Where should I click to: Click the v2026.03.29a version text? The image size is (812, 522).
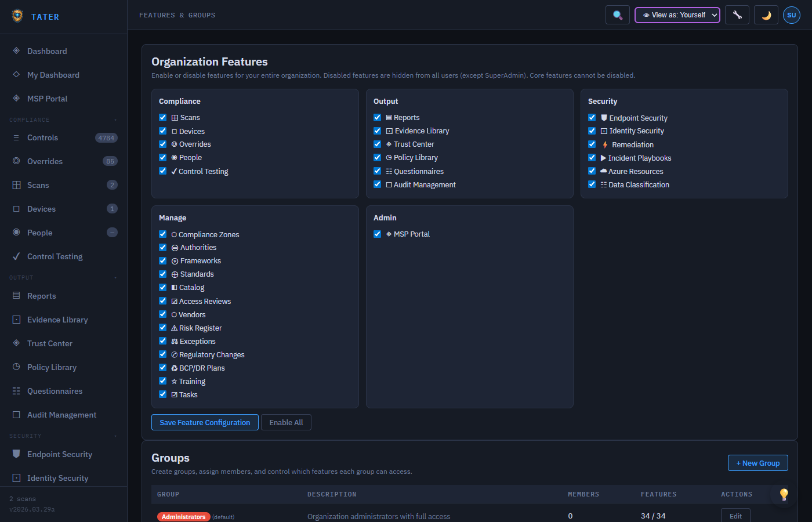click(x=32, y=510)
